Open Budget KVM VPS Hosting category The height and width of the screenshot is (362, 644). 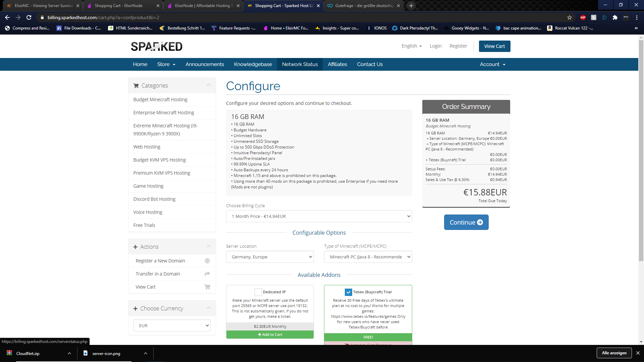click(159, 160)
